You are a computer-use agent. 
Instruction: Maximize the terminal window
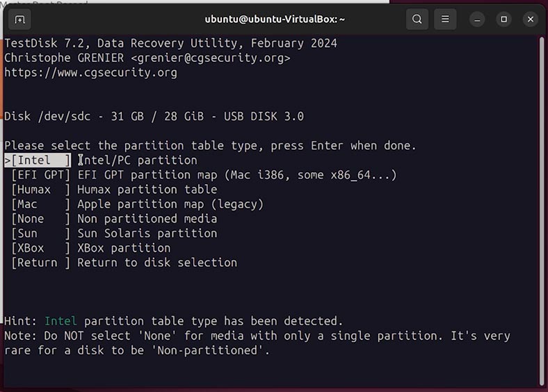click(503, 19)
